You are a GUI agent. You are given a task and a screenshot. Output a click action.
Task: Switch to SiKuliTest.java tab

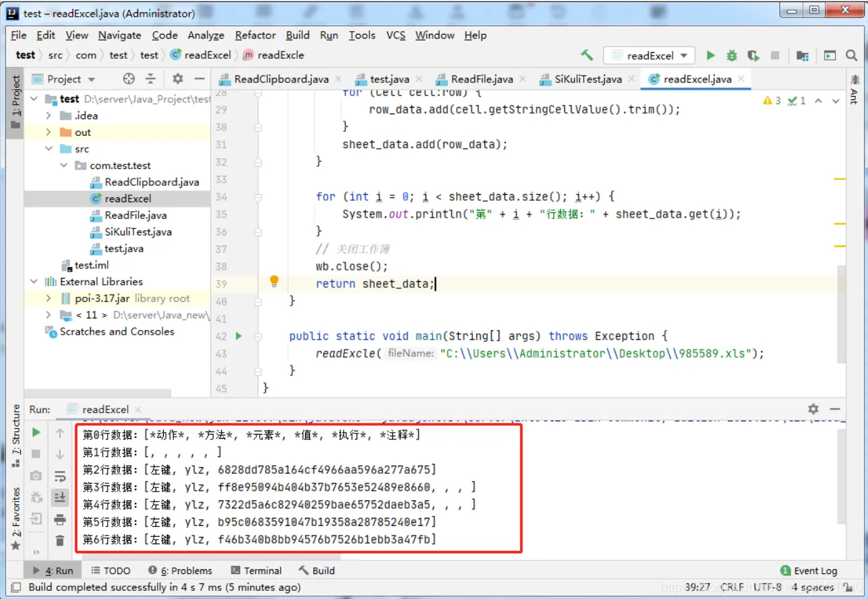(x=588, y=79)
